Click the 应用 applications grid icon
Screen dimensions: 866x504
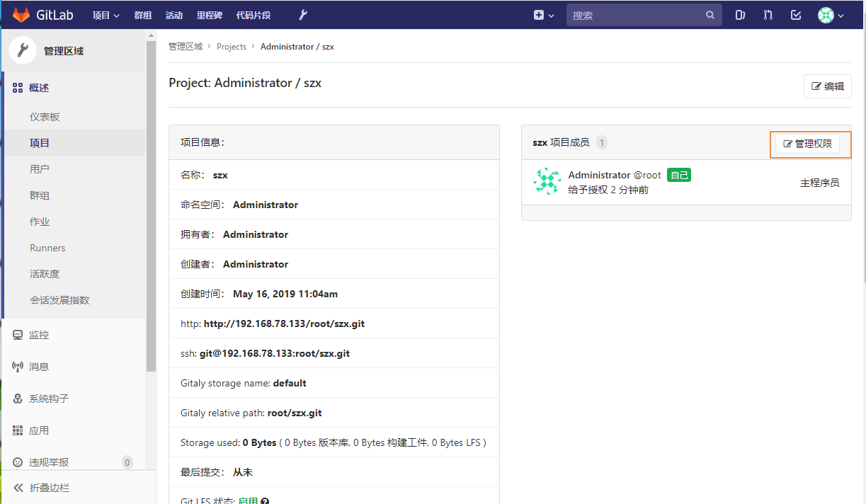click(x=18, y=430)
